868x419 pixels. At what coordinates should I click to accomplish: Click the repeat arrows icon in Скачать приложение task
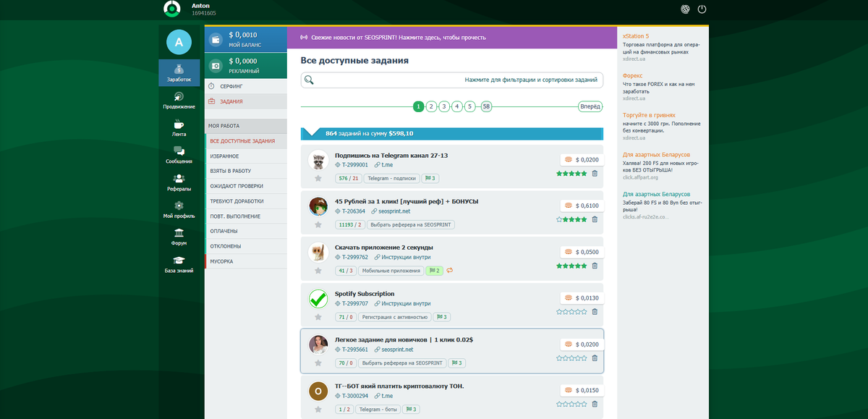point(450,271)
